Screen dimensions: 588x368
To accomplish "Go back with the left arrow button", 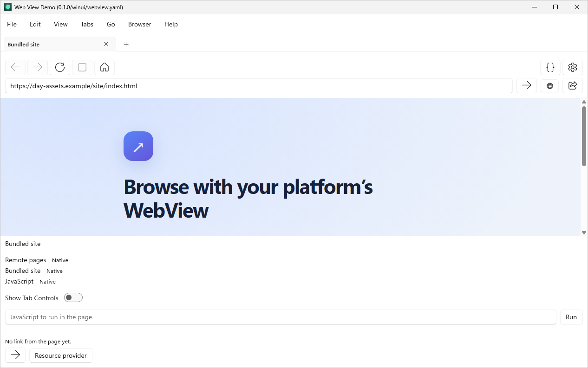I will (x=15, y=67).
